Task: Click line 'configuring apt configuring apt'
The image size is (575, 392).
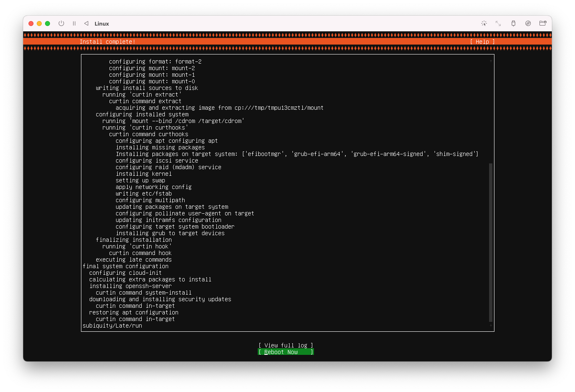Action: click(167, 141)
